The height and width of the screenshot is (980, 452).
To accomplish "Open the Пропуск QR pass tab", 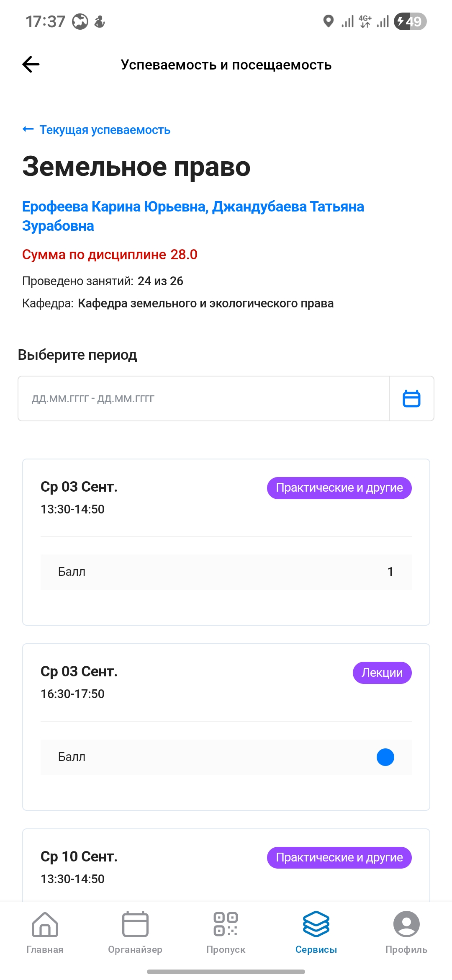I will [x=226, y=931].
